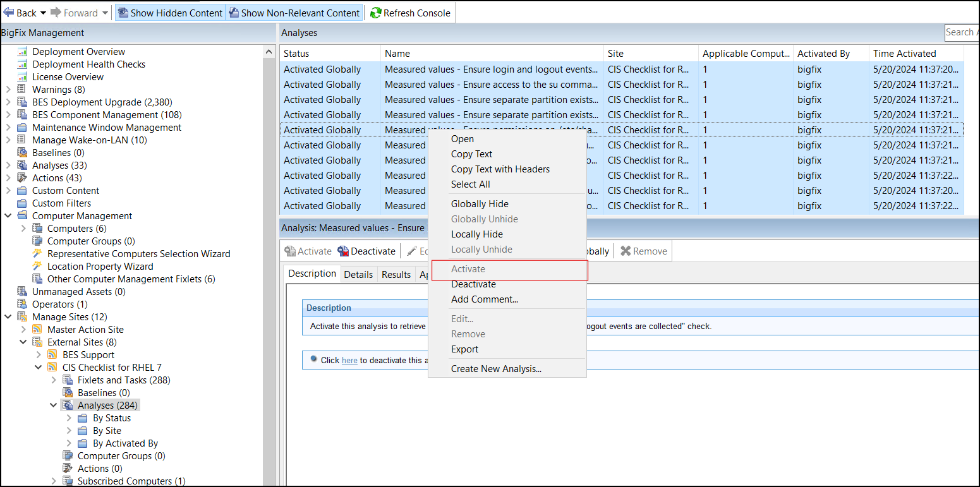Click the Custom Filters folder icon
Viewport: 980px width, 487px height.
tap(22, 203)
